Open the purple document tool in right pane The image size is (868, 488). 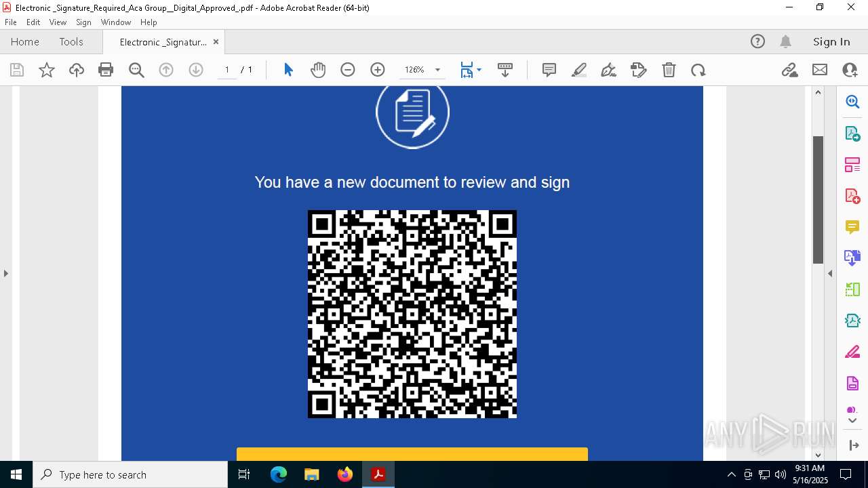pyautogui.click(x=852, y=383)
